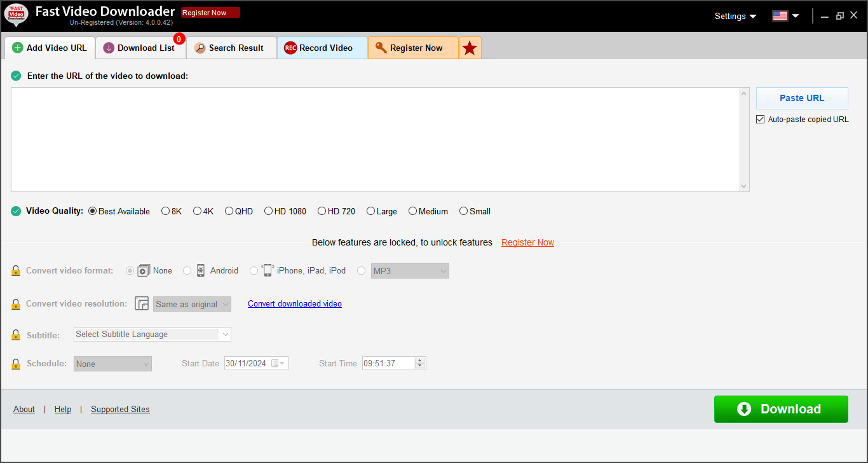
Task: Switch to the Record Video tab
Action: pos(322,48)
